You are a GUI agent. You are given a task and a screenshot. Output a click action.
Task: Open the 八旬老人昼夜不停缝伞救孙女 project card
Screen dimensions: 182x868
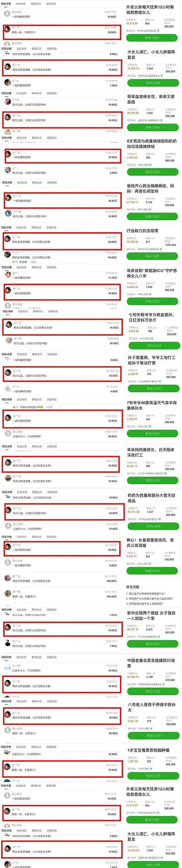point(153,721)
